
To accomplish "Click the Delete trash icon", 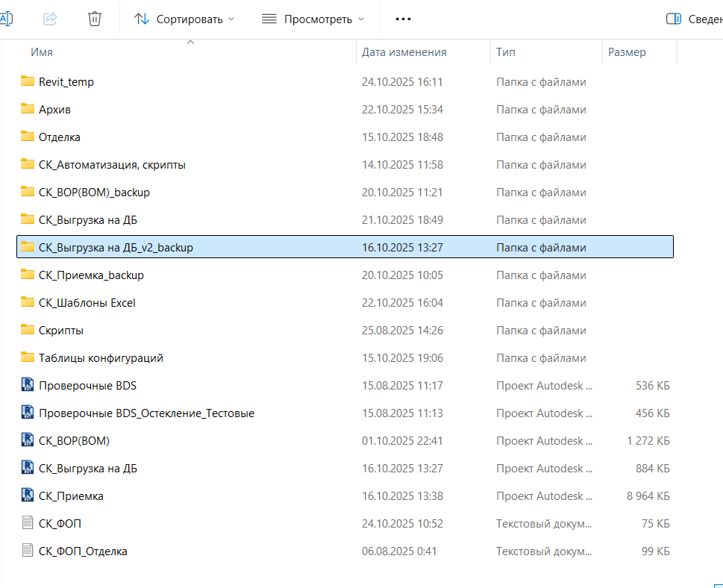I will (x=95, y=19).
